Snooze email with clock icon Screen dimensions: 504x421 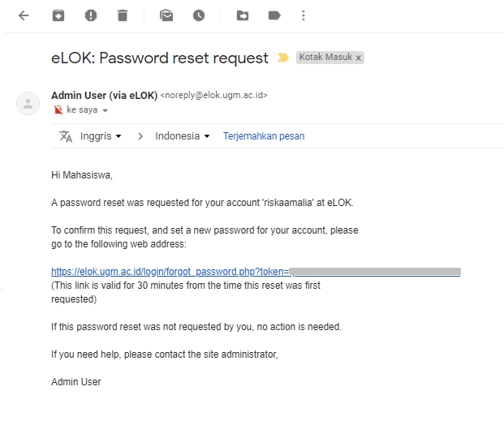(199, 15)
